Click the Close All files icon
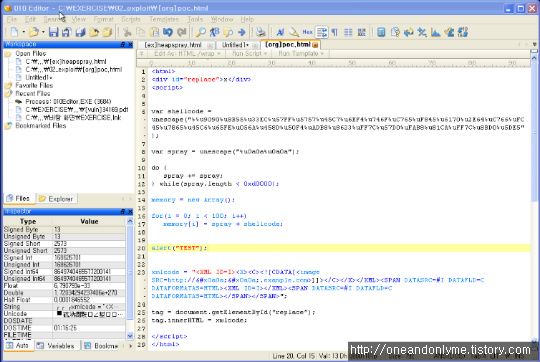The width and height of the screenshot is (540, 362). [107, 32]
